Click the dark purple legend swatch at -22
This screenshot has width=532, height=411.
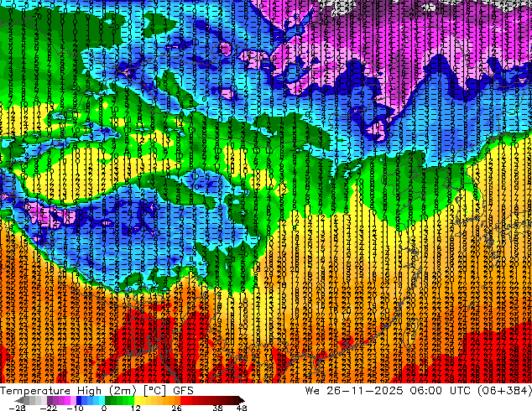(x=50, y=400)
